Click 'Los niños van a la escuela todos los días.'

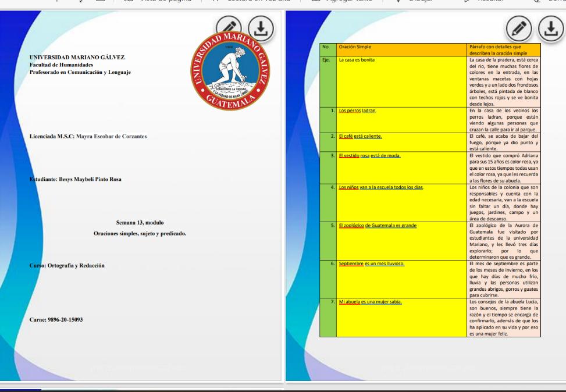pyautogui.click(x=381, y=187)
